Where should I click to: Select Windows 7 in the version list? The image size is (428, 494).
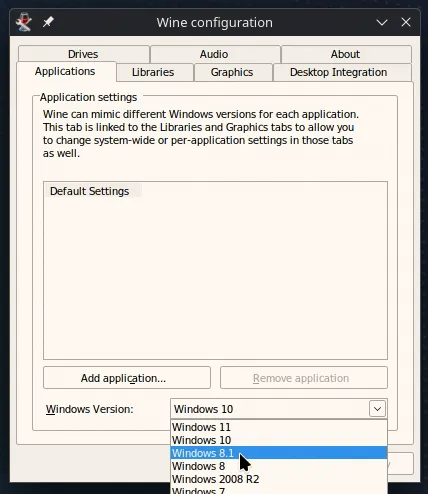tap(279, 490)
